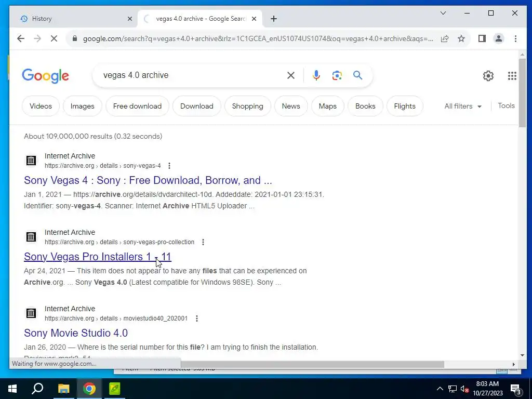The height and width of the screenshot is (399, 532).
Task: Close the History tab
Action: pos(129,19)
